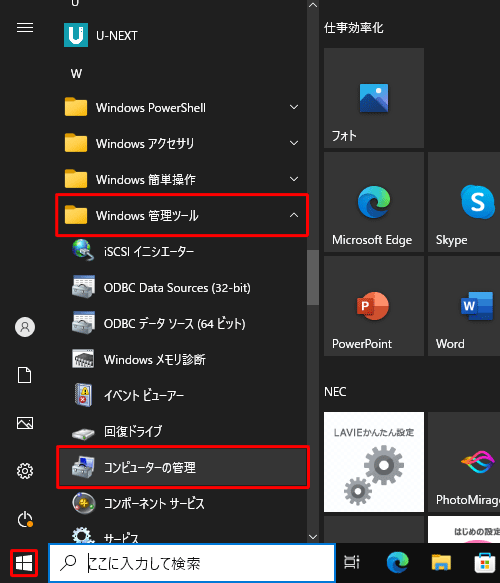Click the app list scroll up arrow
This screenshot has width=500, height=583.
click(x=313, y=5)
